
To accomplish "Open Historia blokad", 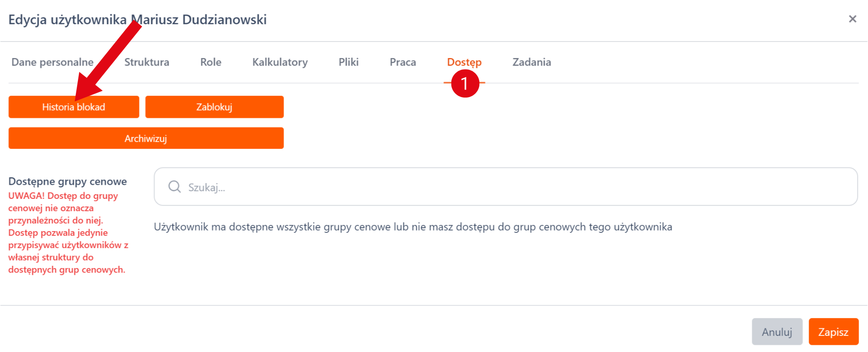I will click(x=74, y=107).
